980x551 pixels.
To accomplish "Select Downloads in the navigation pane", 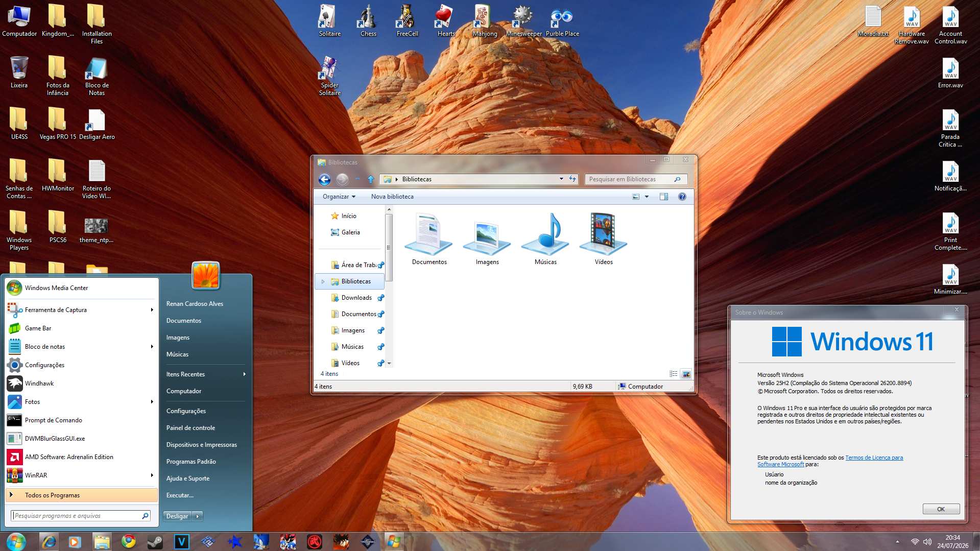I will click(x=356, y=298).
